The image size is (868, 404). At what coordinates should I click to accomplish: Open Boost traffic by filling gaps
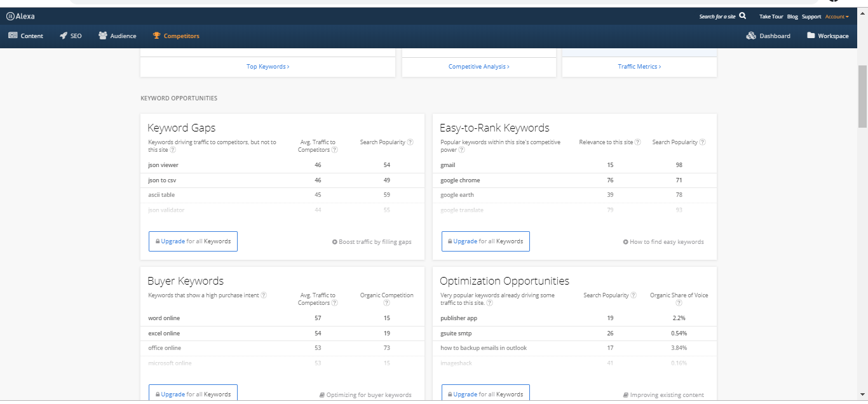(372, 242)
